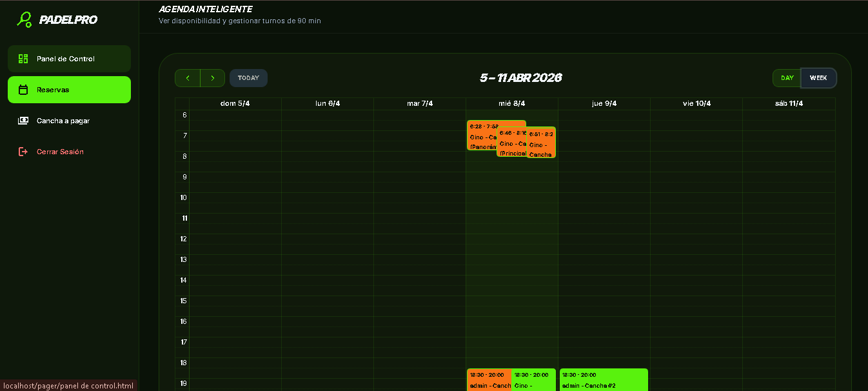The height and width of the screenshot is (391, 868).
Task: Open the 6:51 Gino Cancha reservation
Action: click(541, 143)
